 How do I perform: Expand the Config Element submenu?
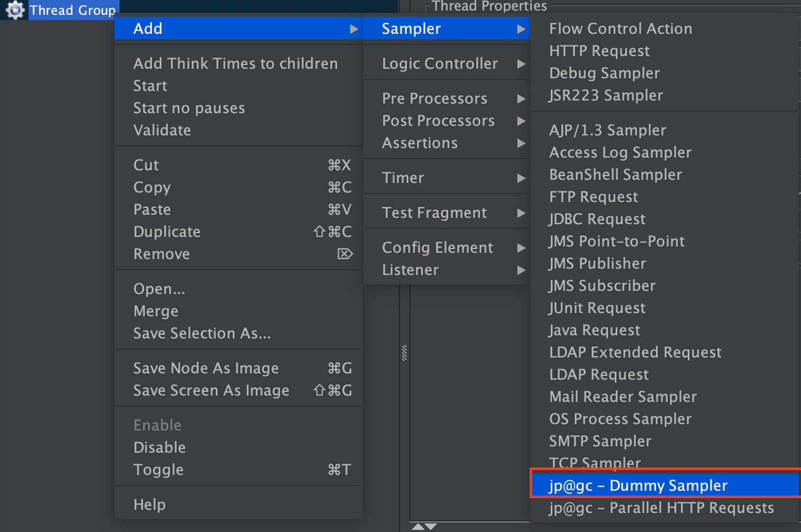tap(447, 247)
